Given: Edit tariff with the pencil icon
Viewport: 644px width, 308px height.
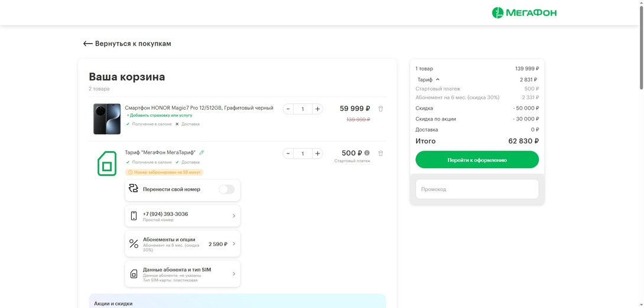Looking at the screenshot, I should 201,153.
